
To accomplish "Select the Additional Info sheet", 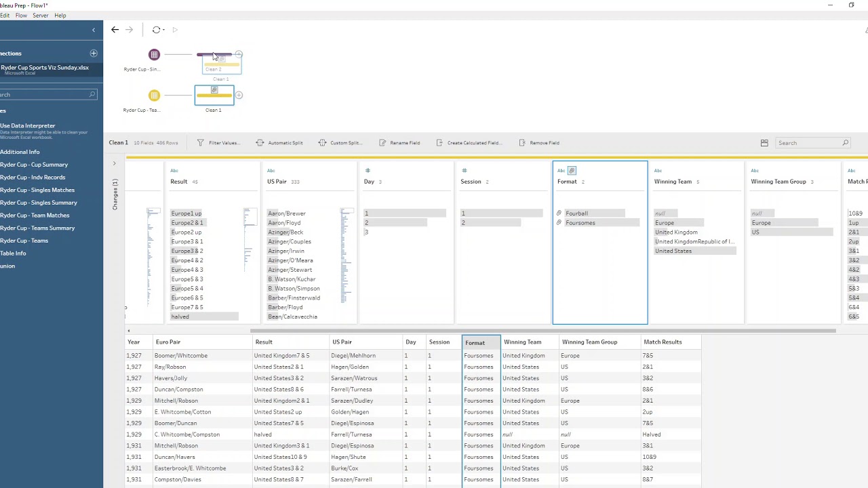I will (20, 152).
